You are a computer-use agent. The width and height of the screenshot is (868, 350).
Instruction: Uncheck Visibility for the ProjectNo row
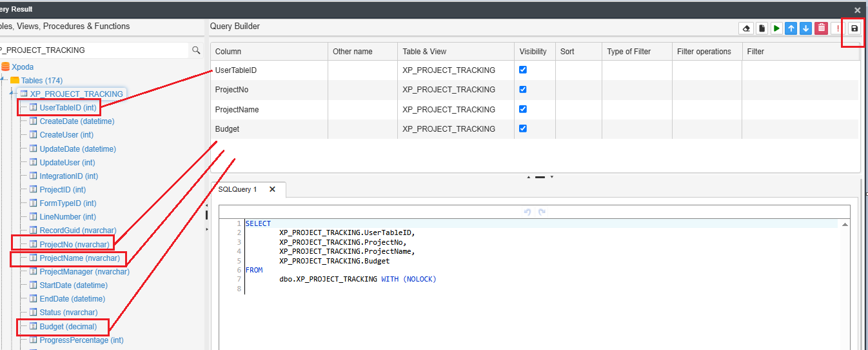point(523,89)
